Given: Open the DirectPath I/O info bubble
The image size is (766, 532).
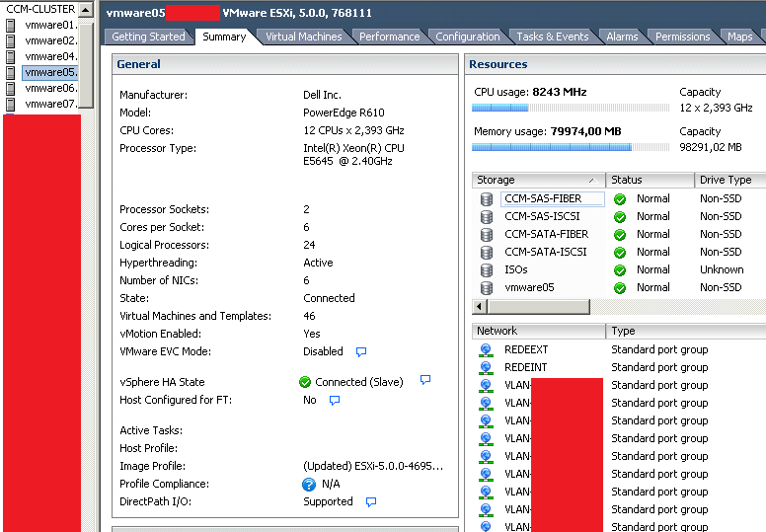Looking at the screenshot, I should pos(371,501).
